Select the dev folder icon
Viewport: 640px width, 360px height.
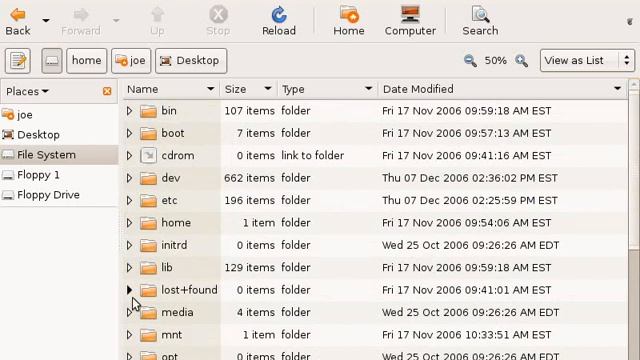coord(148,178)
